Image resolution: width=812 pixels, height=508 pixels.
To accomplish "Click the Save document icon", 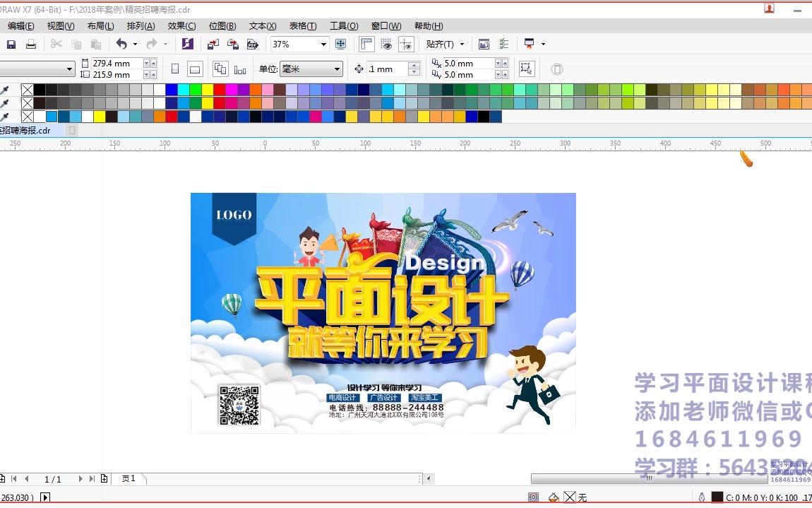I will 10,45.
